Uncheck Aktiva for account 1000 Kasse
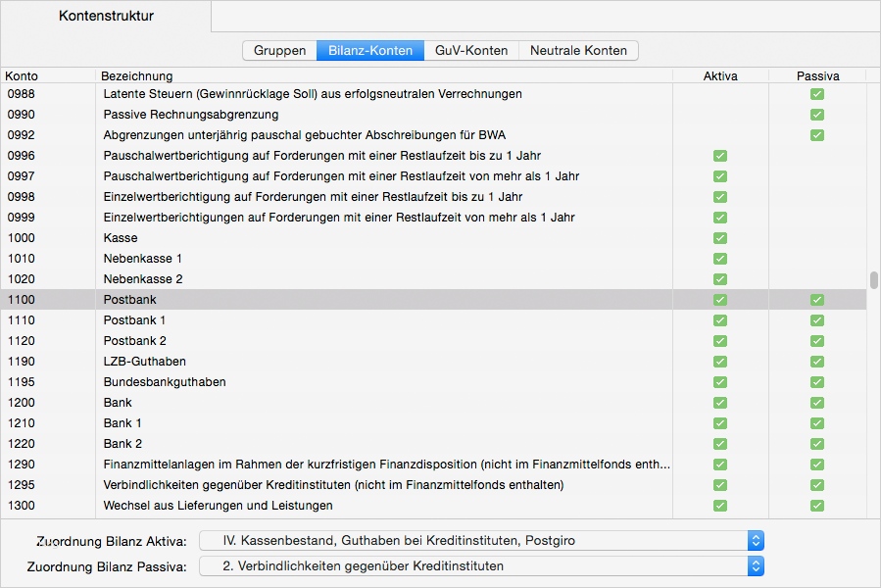 coord(720,238)
